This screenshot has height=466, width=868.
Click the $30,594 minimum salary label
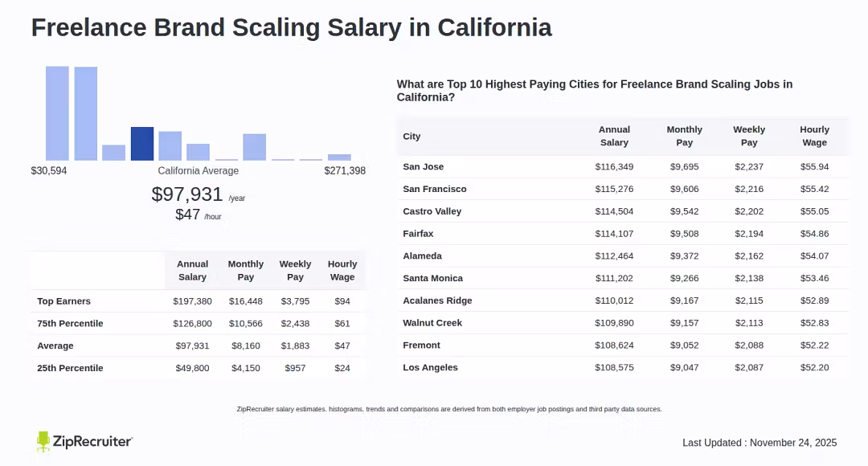coord(49,171)
